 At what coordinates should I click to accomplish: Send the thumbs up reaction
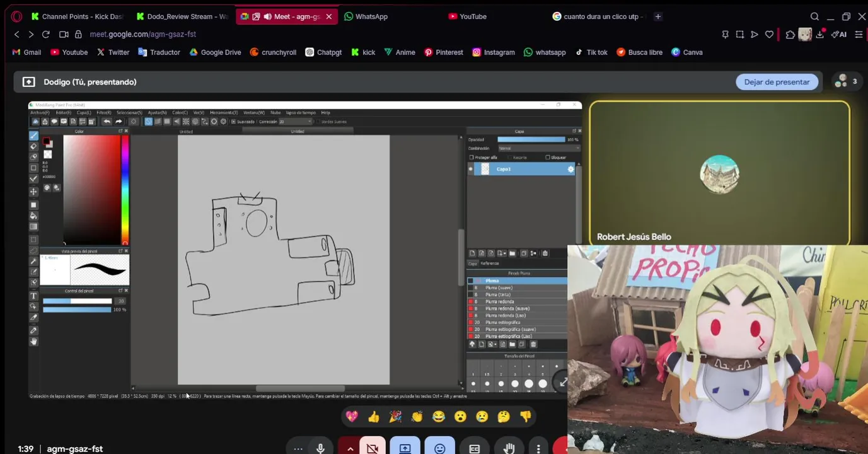click(374, 416)
